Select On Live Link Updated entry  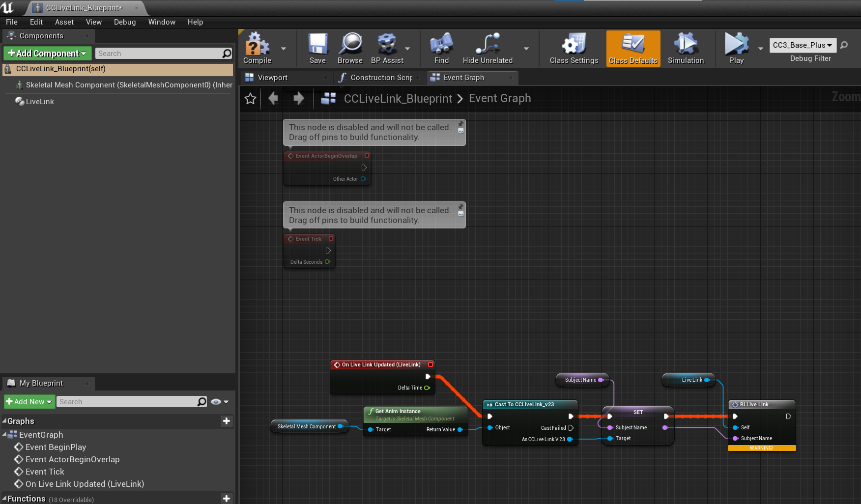(85, 484)
